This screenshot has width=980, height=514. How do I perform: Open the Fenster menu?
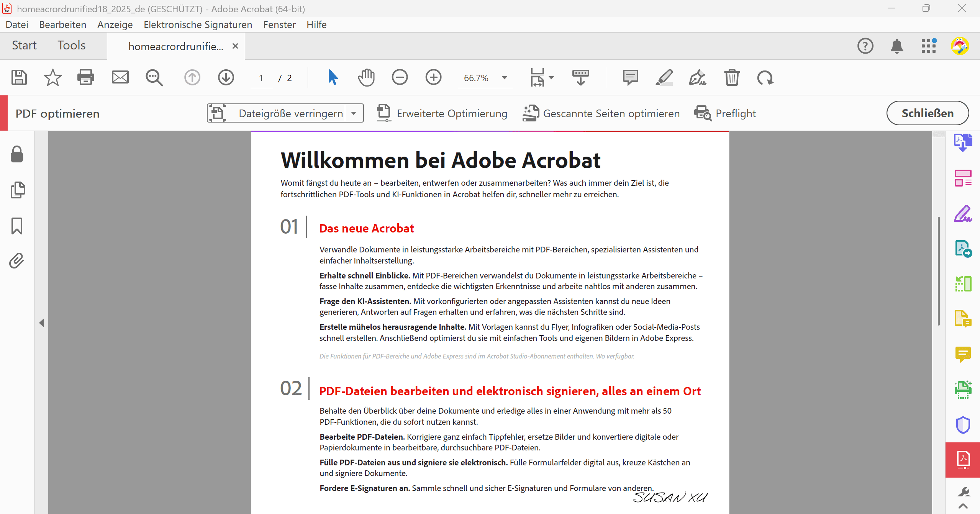pos(279,25)
